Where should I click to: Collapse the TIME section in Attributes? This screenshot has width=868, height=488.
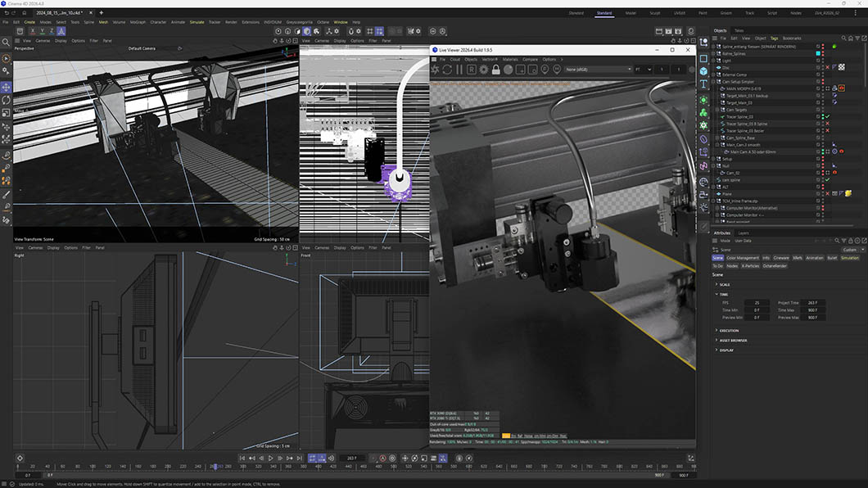tap(717, 294)
